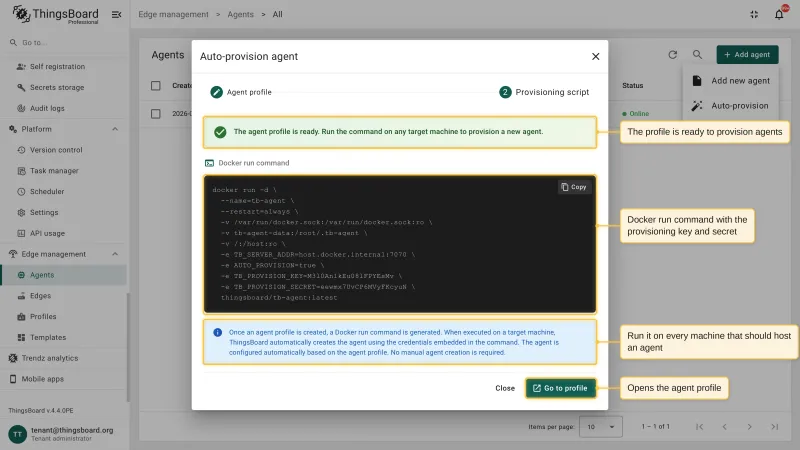Click the Provisioning script step
The image size is (800, 450).
(544, 92)
